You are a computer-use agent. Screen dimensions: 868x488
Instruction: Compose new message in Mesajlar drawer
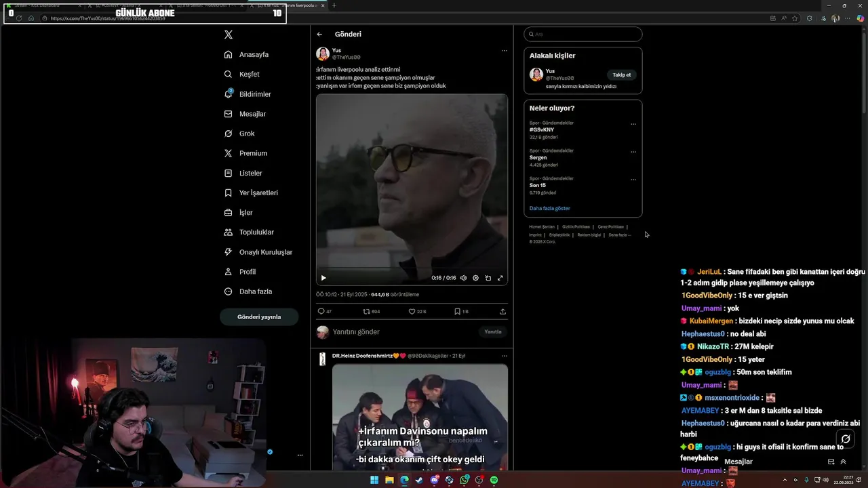click(831, 462)
